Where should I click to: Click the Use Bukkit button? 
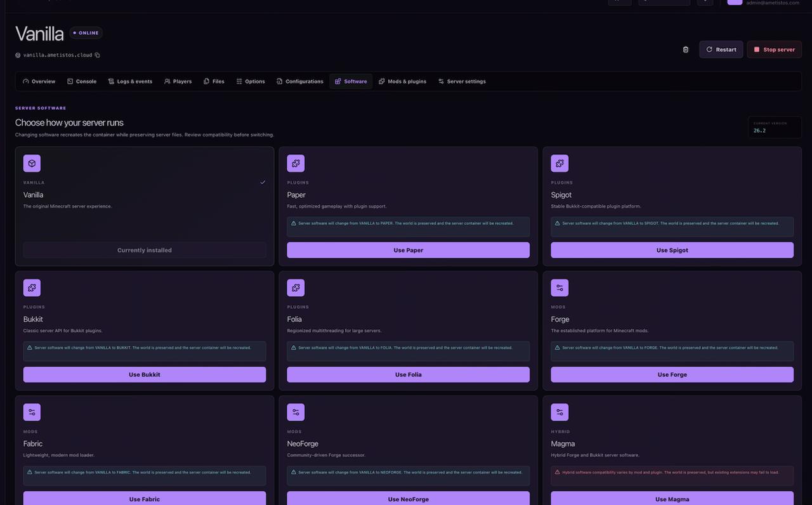[x=145, y=374]
